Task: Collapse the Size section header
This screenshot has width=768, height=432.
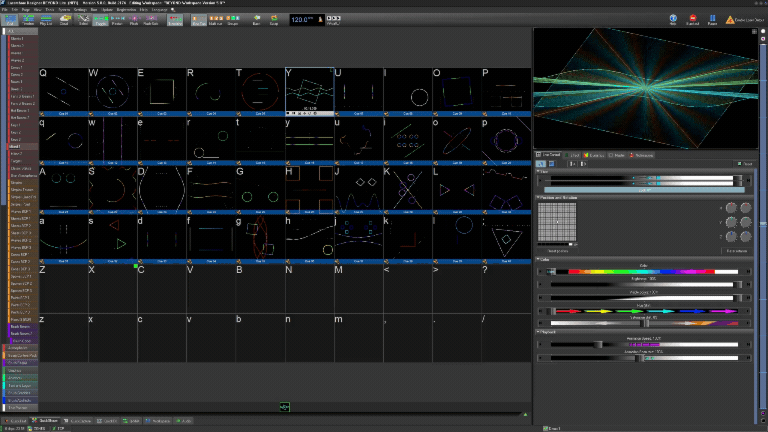Action: pos(543,172)
